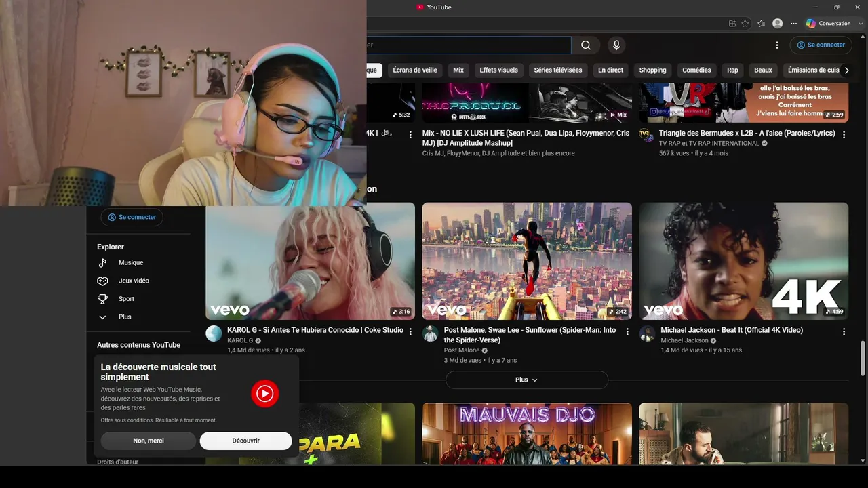Select the En direct chip
This screenshot has height=488, width=868.
click(x=610, y=70)
